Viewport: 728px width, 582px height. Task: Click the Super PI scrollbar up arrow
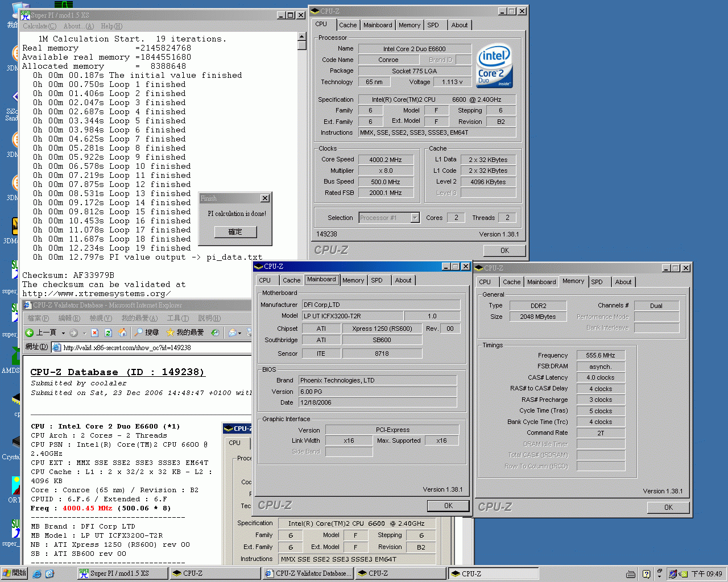click(x=302, y=37)
